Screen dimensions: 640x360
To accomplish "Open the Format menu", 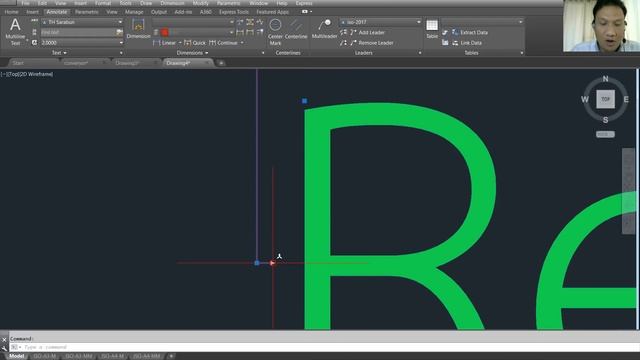I will (103, 3).
